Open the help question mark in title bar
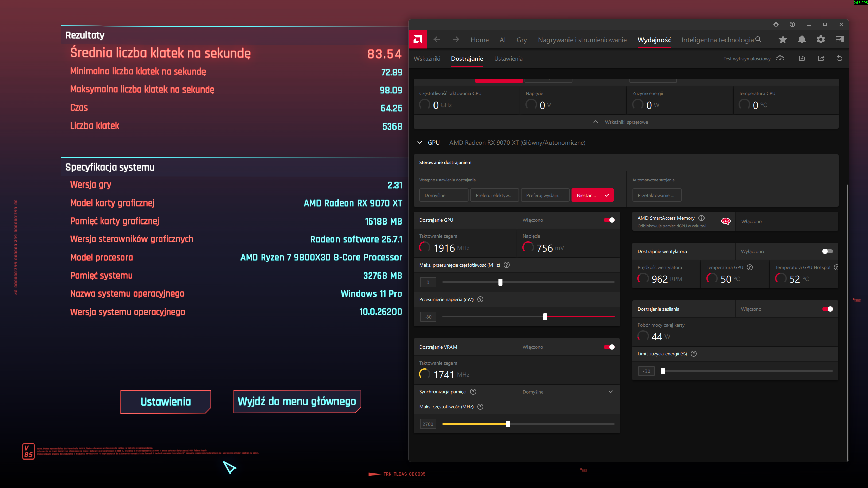Viewport: 868px width, 488px height. coord(792,24)
